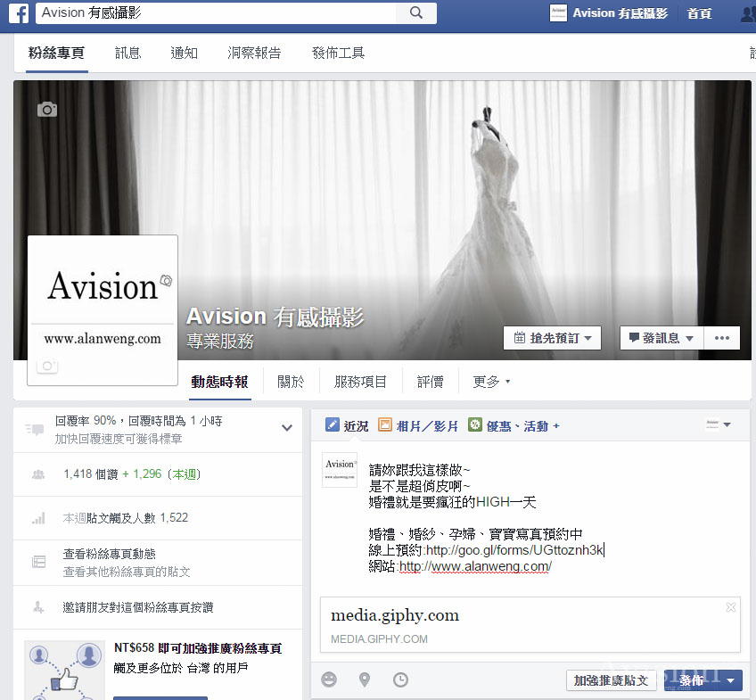Click 觸及更多位於 台灣 的用戶 text
The height and width of the screenshot is (700, 756).
[181, 668]
